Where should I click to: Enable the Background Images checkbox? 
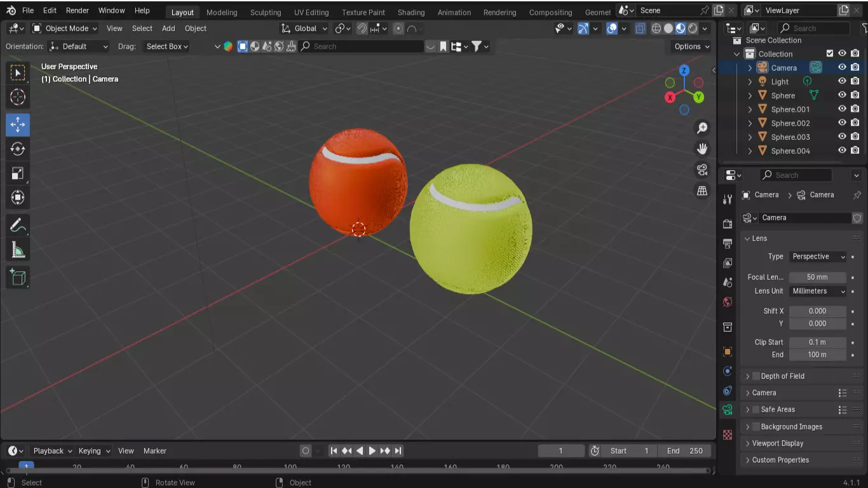tap(756, 427)
